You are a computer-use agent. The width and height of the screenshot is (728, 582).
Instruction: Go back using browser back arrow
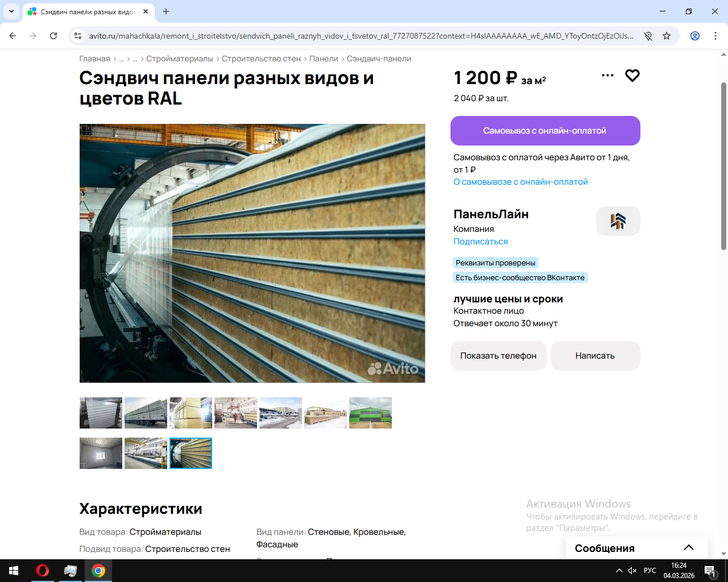point(13,36)
